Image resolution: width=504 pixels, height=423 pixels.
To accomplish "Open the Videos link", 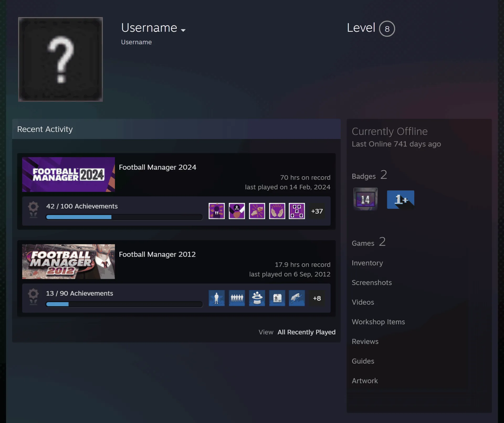I will 363,302.
